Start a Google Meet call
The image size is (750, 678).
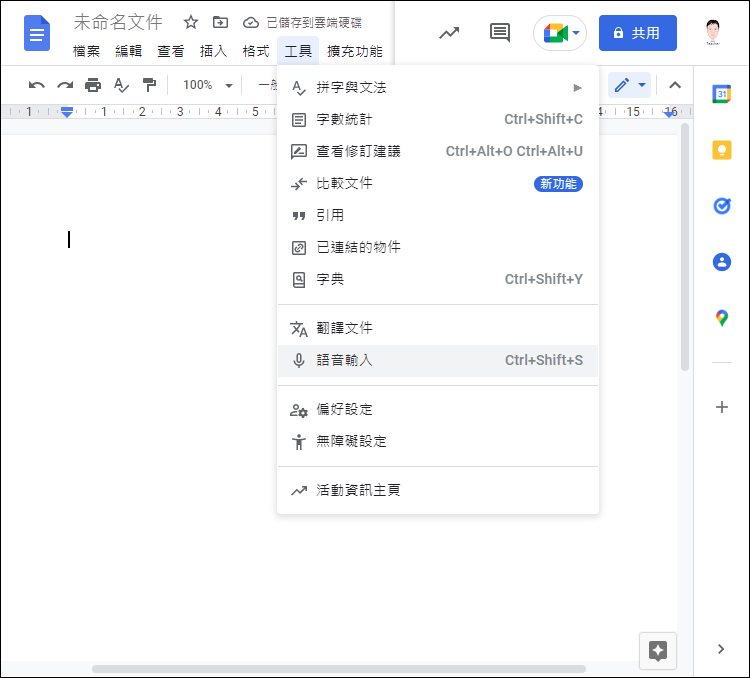click(x=560, y=33)
